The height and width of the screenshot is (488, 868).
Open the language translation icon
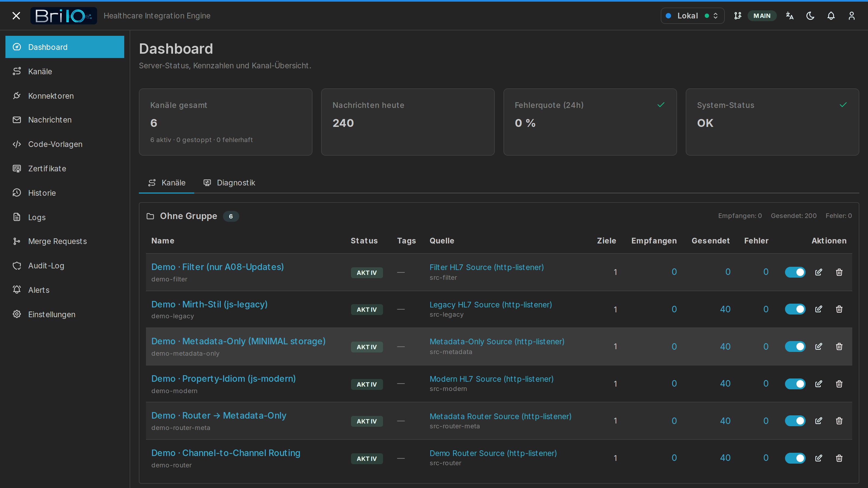tap(790, 16)
